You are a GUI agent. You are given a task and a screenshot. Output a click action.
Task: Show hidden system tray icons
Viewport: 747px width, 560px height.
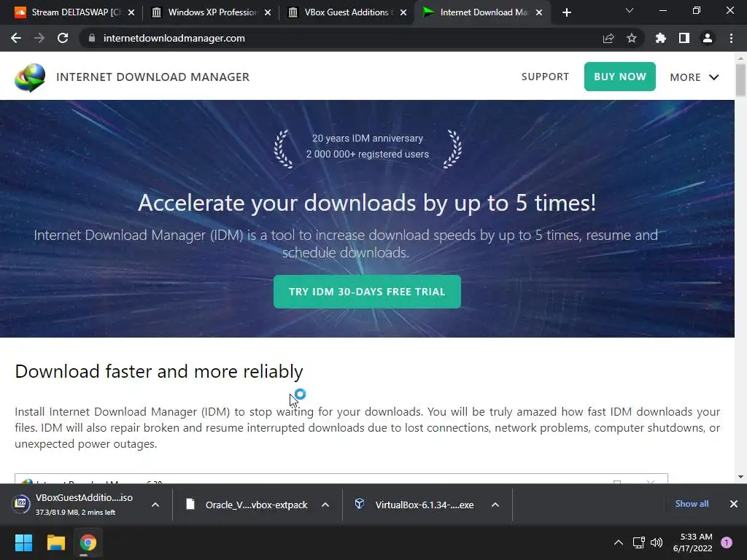(619, 542)
